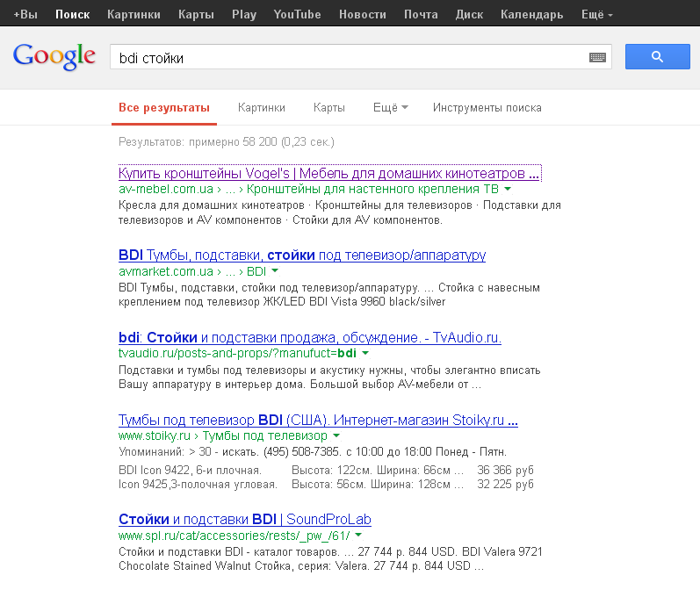Switch to the Картинки results tab

pos(261,108)
